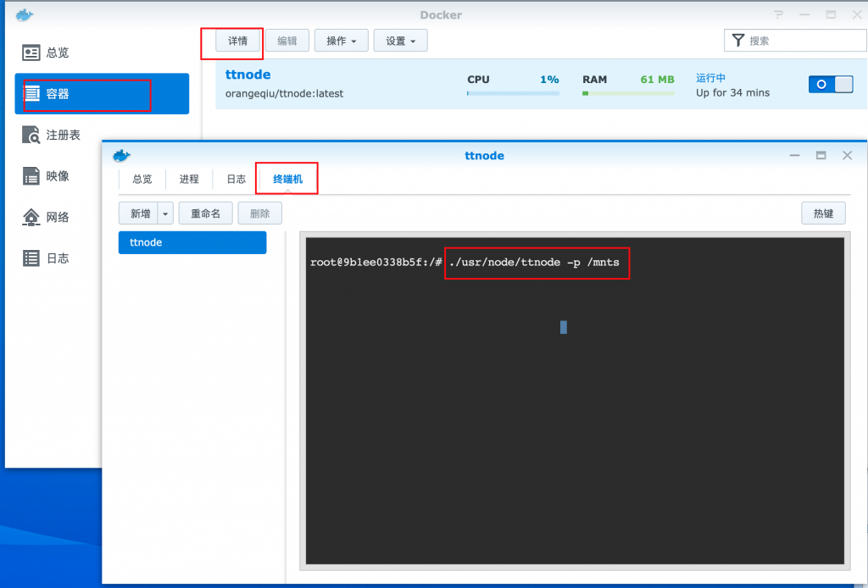Image resolution: width=868 pixels, height=588 pixels.
Task: Open the 注册表 registry sidebar icon
Action: click(x=31, y=135)
